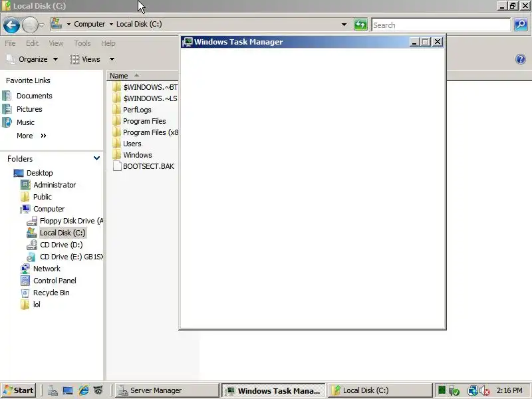The image size is (532, 399).
Task: Minimize the Windows Task Manager window
Action: [x=414, y=42]
